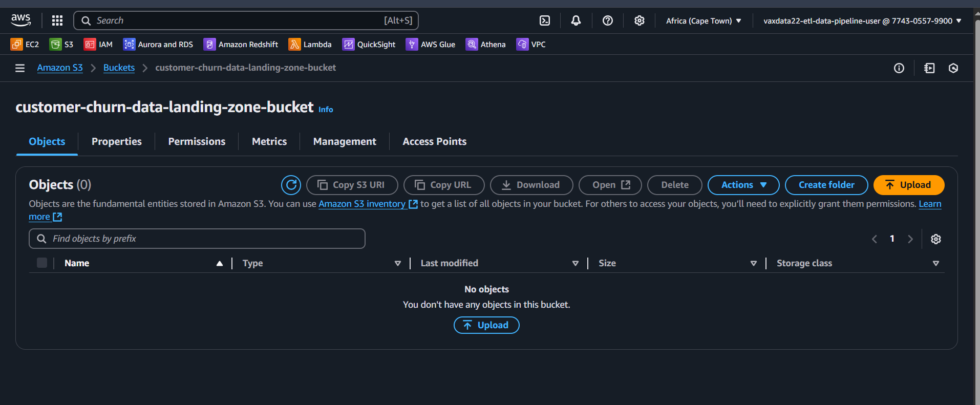Toggle the select all objects checkbox
The height and width of the screenshot is (405, 980).
pyautogui.click(x=42, y=263)
